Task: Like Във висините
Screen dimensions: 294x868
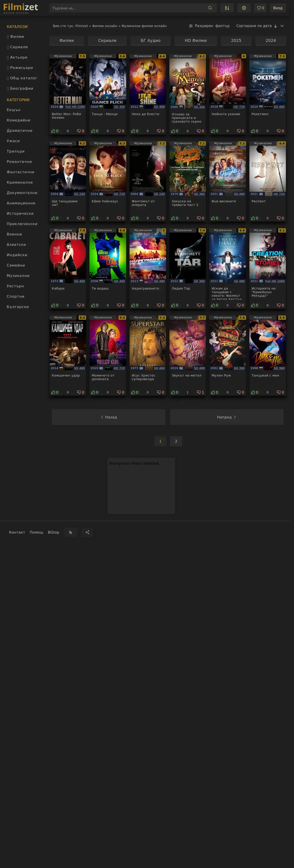Action: point(214,218)
